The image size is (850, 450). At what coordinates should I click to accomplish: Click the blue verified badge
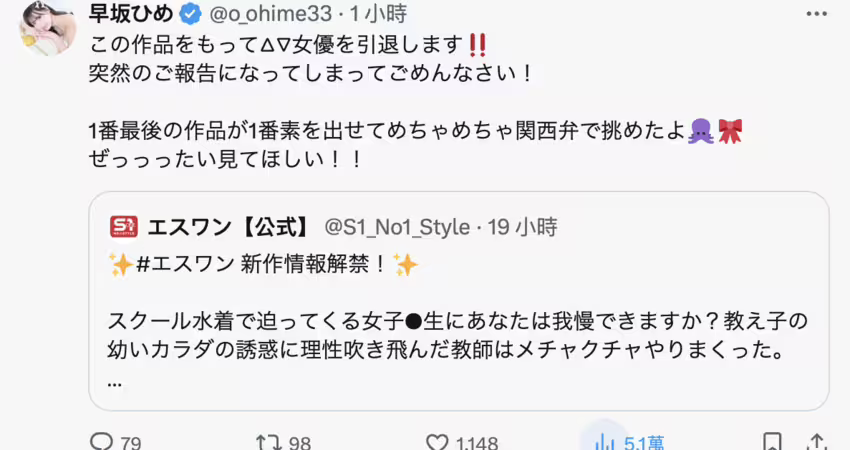pos(189,15)
